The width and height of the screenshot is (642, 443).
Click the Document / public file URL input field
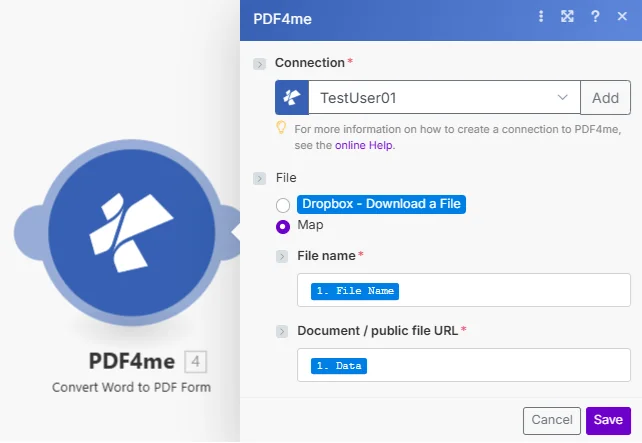coord(464,365)
